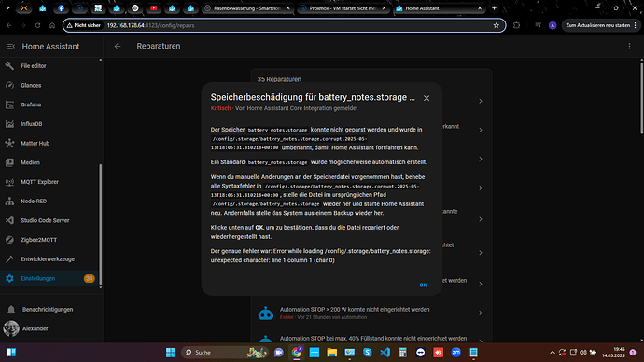644x362 pixels.
Task: Show hidden system tray icons
Action: [553, 353]
